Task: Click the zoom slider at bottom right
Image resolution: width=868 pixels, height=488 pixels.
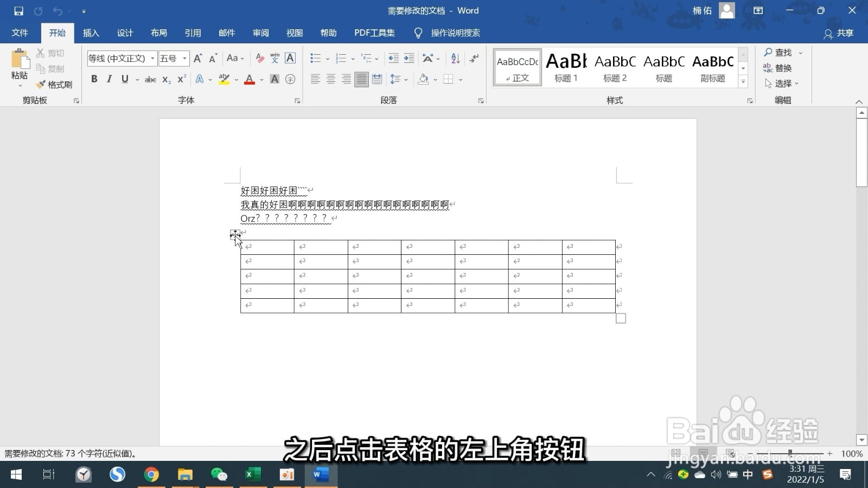Action: (790, 453)
